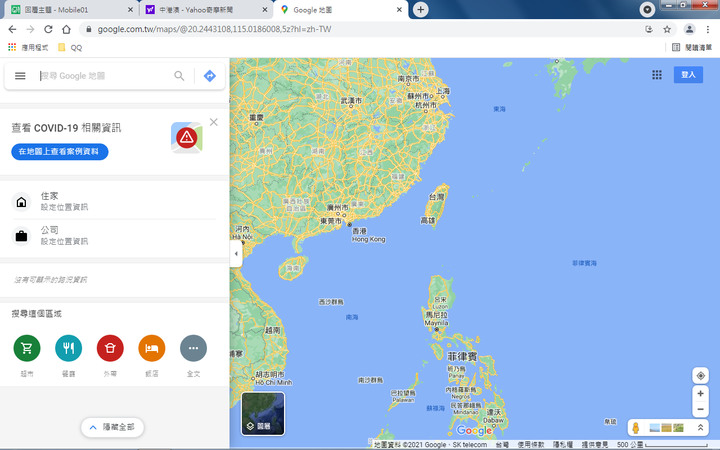The width and height of the screenshot is (720, 450).
Task: Focus the 搜尋 Google 地圖 search field
Action: 105,76
